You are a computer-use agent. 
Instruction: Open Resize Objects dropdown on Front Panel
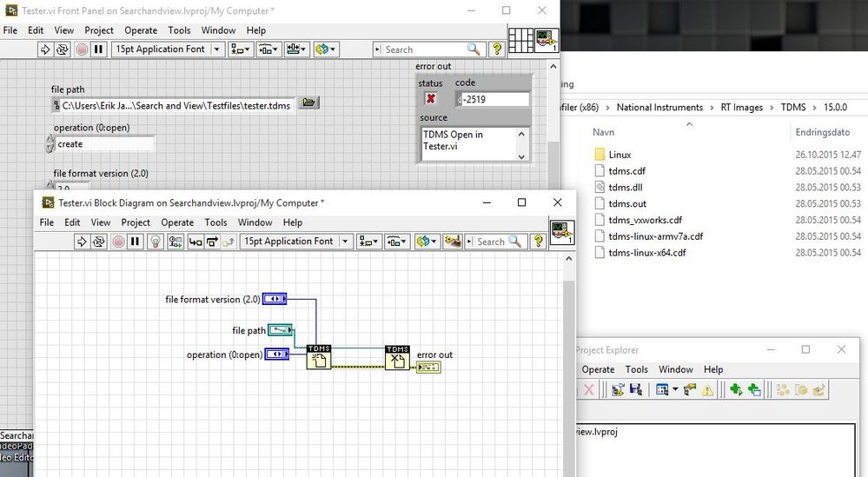[x=296, y=50]
